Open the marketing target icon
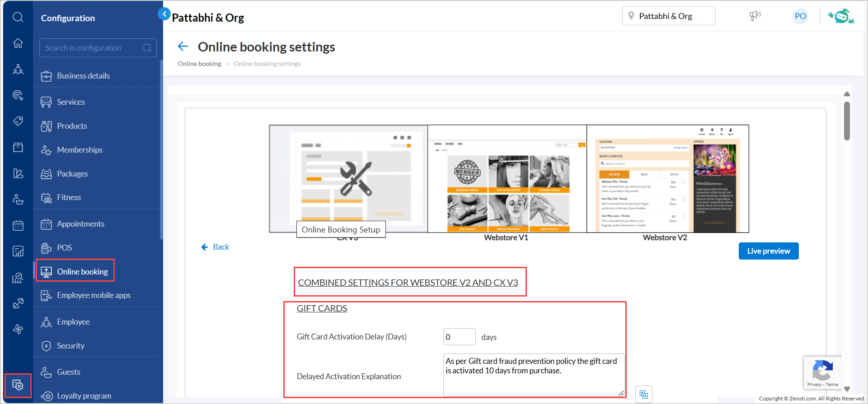This screenshot has width=868, height=404. pyautogui.click(x=18, y=95)
